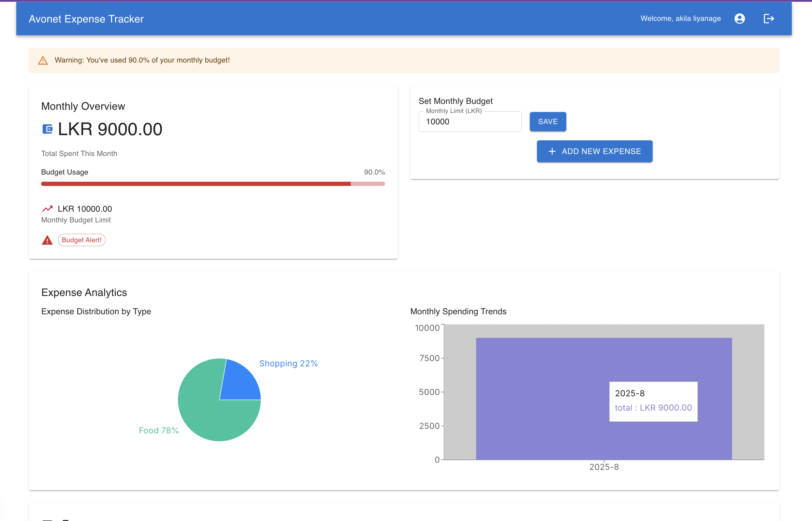Select the blue Shopping pie slice

click(x=240, y=382)
